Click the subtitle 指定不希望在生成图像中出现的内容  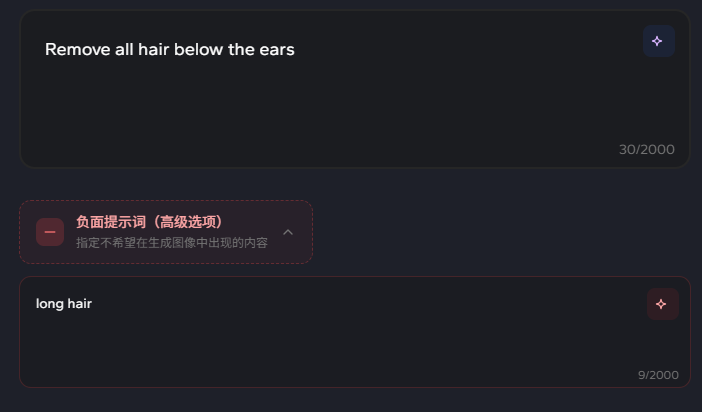pyautogui.click(x=171, y=243)
